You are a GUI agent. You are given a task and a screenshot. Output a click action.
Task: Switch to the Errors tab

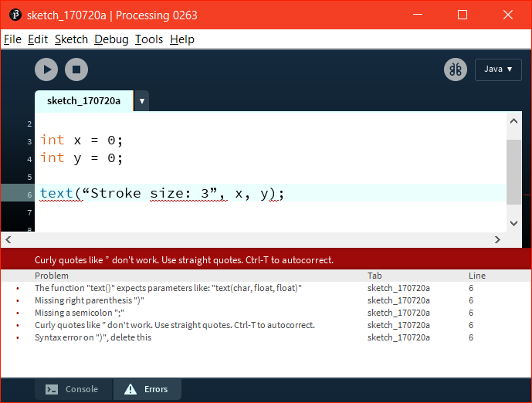point(147,389)
